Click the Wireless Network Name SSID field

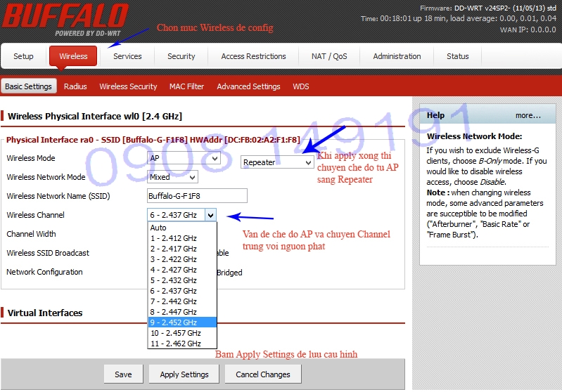197,196
